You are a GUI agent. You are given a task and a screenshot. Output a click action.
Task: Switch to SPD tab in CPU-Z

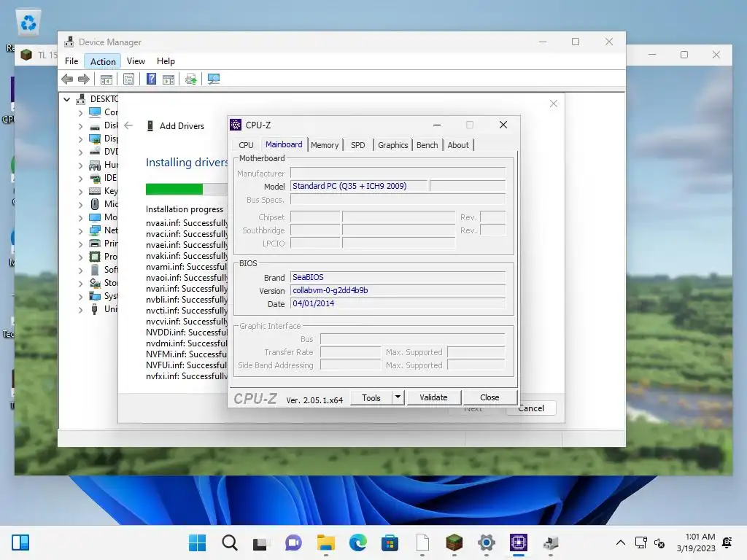click(357, 145)
